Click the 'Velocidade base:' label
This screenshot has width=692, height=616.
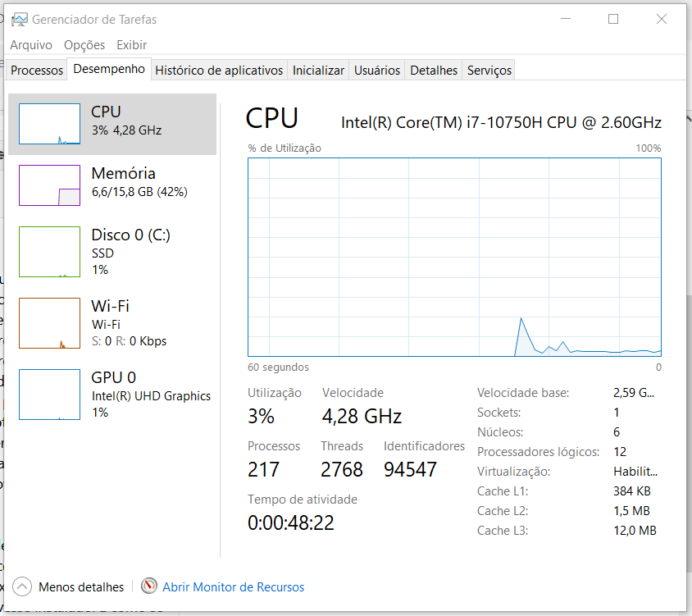pos(523,393)
